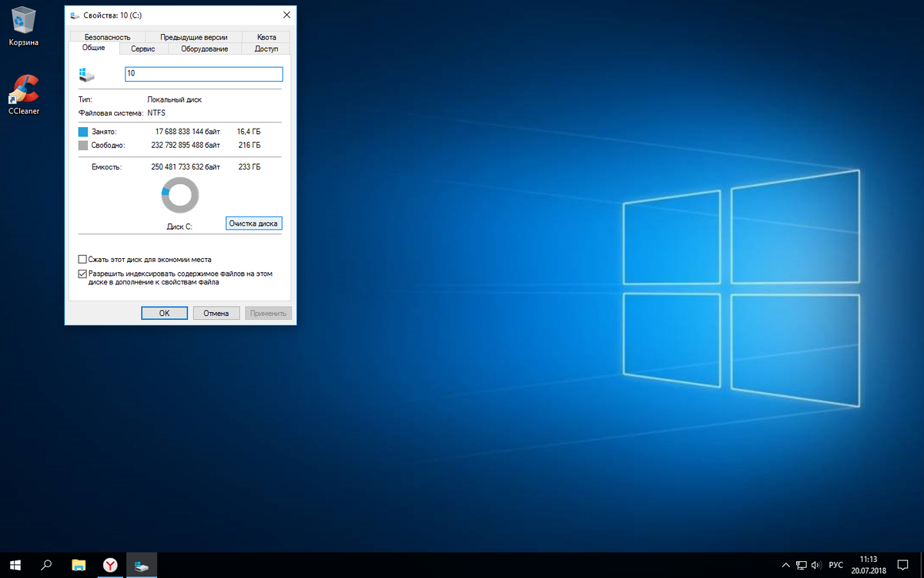This screenshot has width=924, height=578.
Task: Click drive label field containing 10
Action: 203,74
